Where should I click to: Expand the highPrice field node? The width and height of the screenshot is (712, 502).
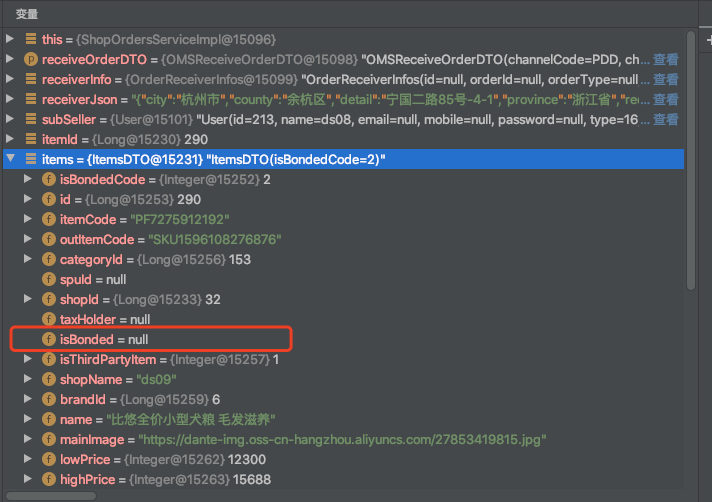pos(29,480)
